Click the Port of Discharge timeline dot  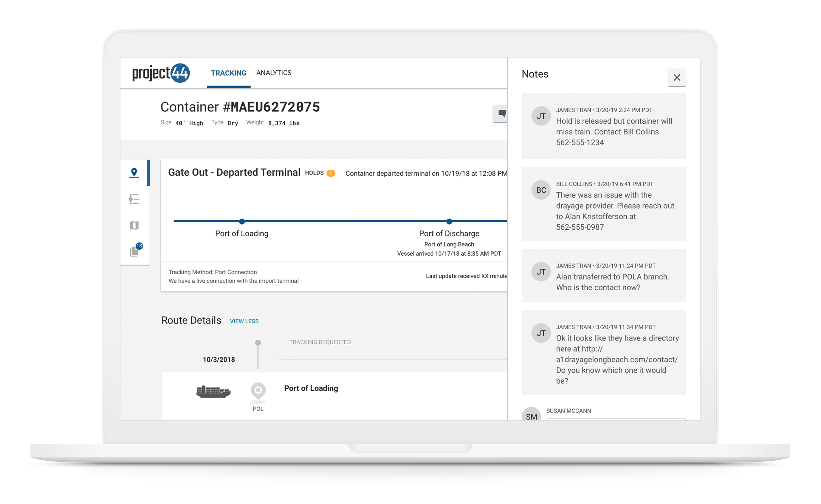click(449, 221)
